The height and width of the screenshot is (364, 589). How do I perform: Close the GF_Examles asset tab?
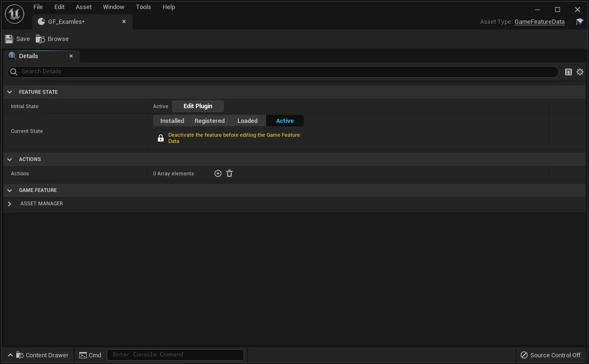tap(124, 21)
